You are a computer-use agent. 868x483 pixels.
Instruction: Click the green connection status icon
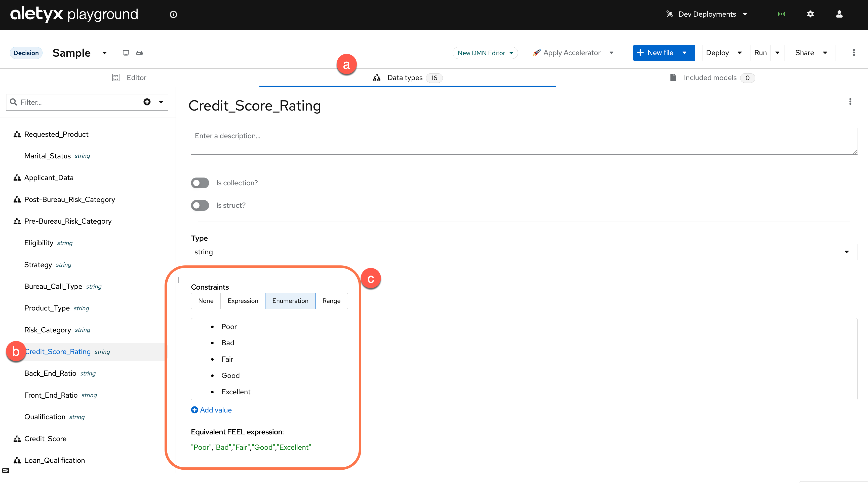pos(781,14)
